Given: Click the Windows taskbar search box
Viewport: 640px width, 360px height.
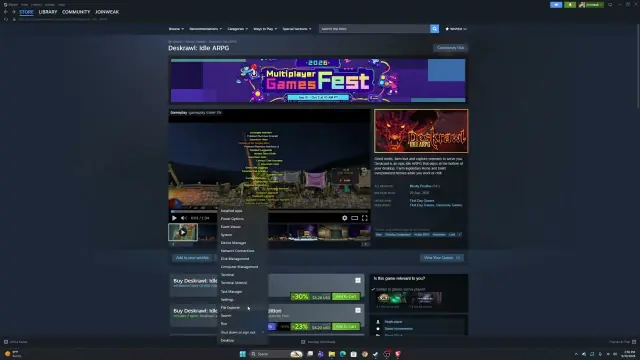Looking at the screenshot, I should click(276, 354).
